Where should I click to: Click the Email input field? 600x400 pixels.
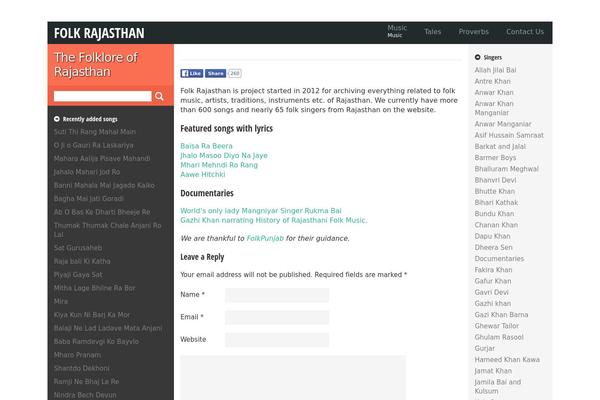point(277,317)
